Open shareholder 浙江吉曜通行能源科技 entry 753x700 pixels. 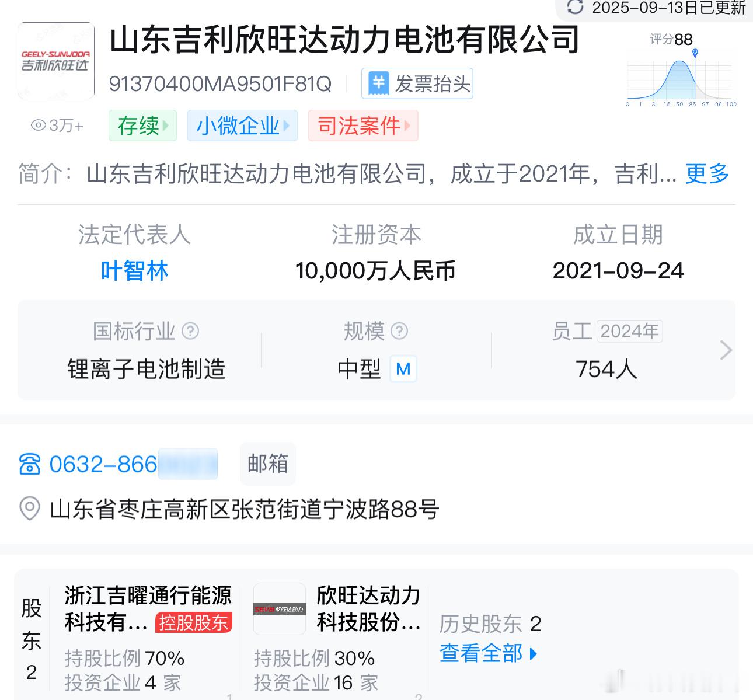click(148, 608)
